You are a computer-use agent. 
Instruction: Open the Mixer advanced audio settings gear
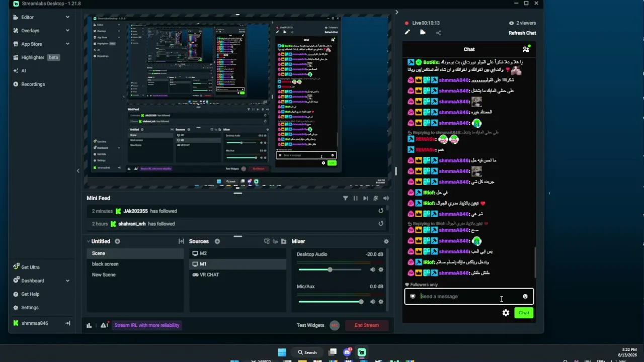tap(386, 241)
